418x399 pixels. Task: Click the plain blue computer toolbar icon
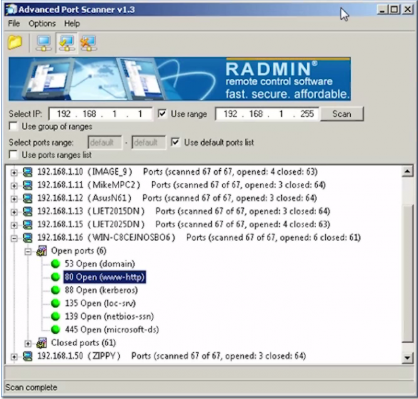pos(44,43)
